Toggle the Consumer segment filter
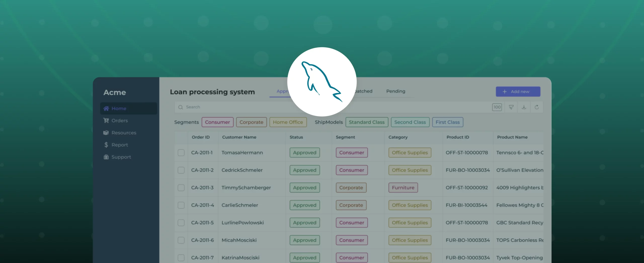 (x=217, y=122)
